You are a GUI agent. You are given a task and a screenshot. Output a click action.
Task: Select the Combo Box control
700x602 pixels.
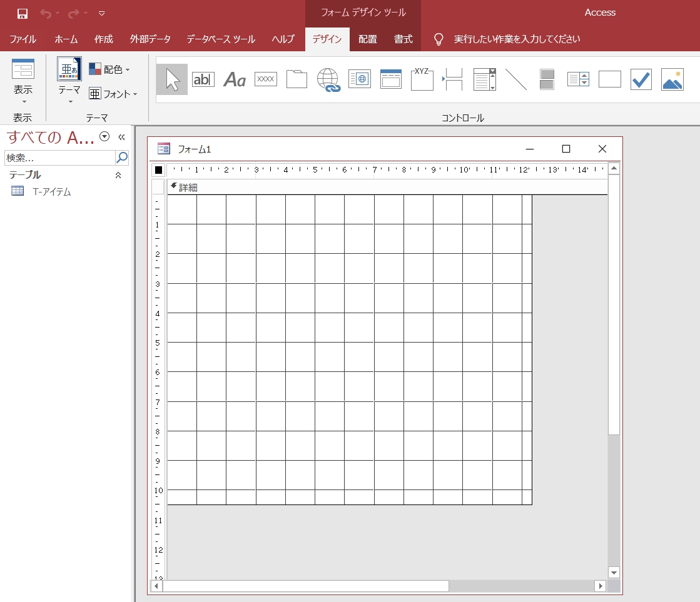[x=484, y=79]
